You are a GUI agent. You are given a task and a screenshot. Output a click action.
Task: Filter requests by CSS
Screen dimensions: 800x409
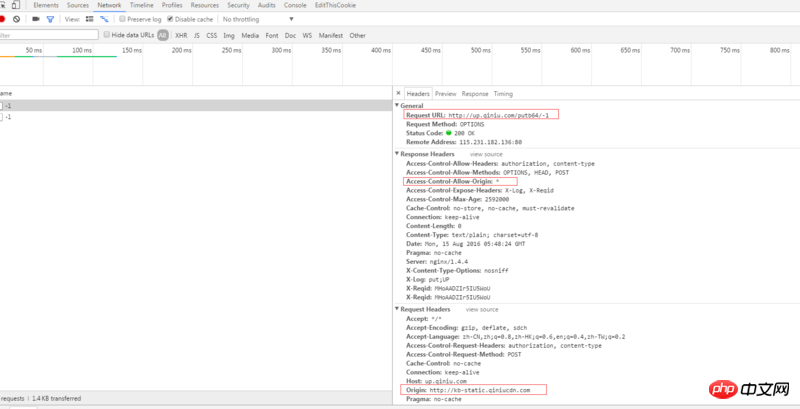coord(212,35)
